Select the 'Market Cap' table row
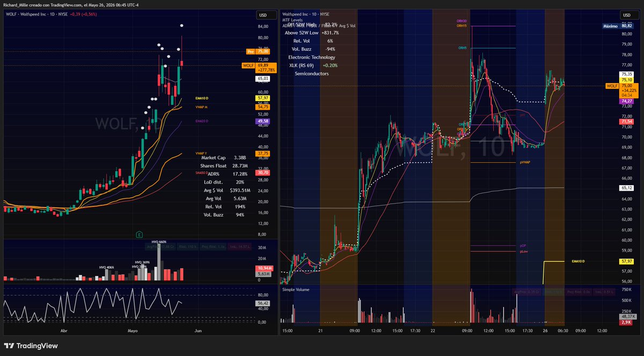 (223, 158)
